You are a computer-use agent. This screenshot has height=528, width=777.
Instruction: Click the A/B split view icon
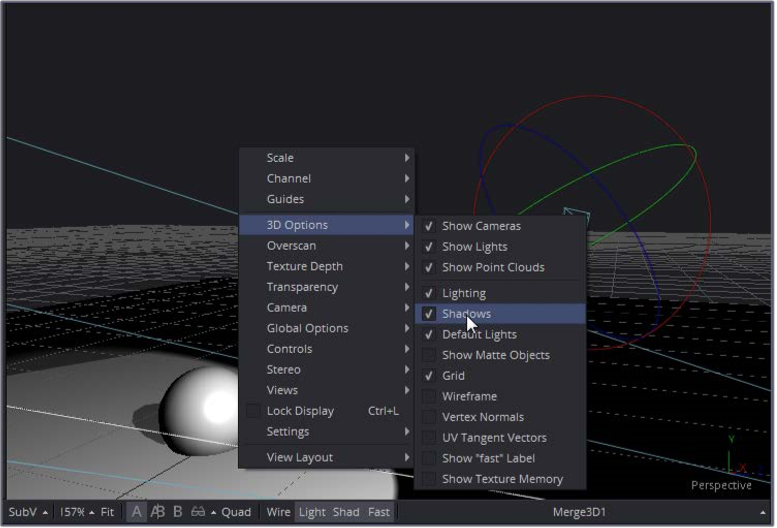[157, 512]
